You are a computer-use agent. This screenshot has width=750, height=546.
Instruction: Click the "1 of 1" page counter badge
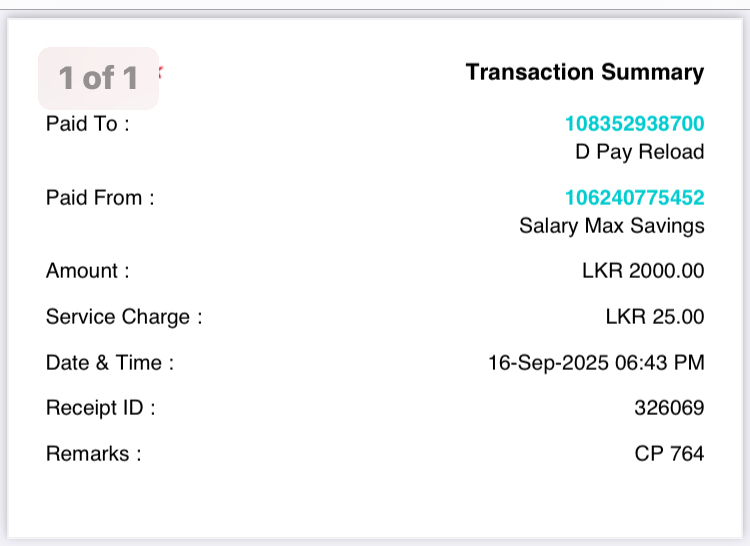click(x=98, y=78)
